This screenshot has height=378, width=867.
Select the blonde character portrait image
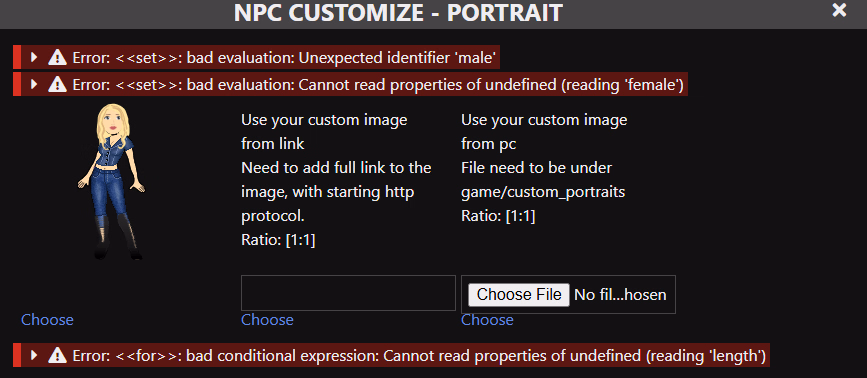[x=111, y=182]
